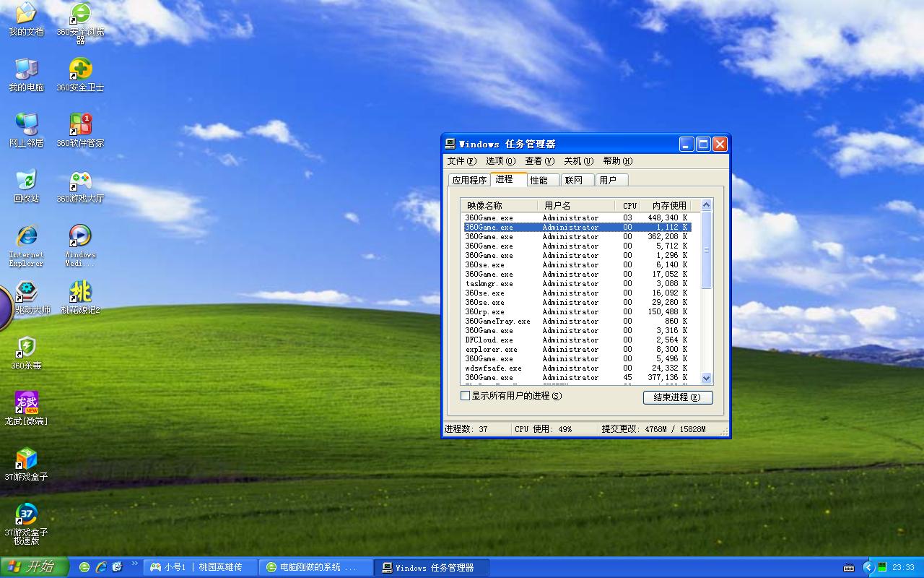Open the 帮助(H) menu
Image resolution: width=924 pixels, height=578 pixels.
click(x=617, y=161)
